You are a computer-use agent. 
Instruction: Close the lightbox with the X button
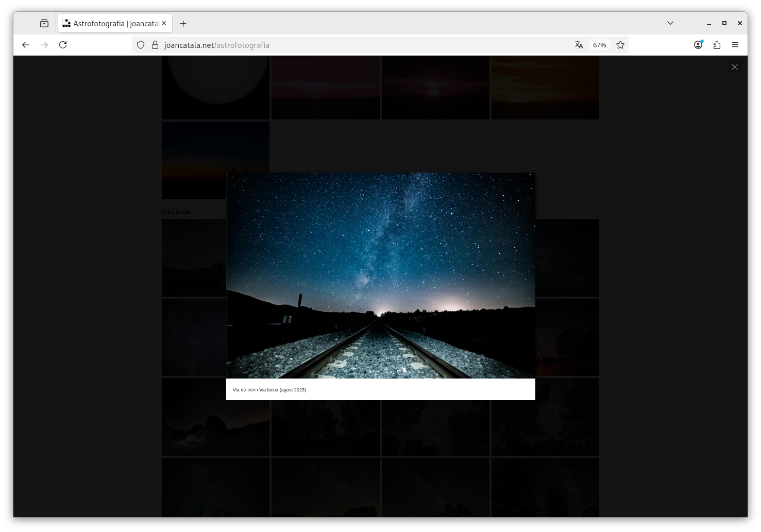click(735, 67)
